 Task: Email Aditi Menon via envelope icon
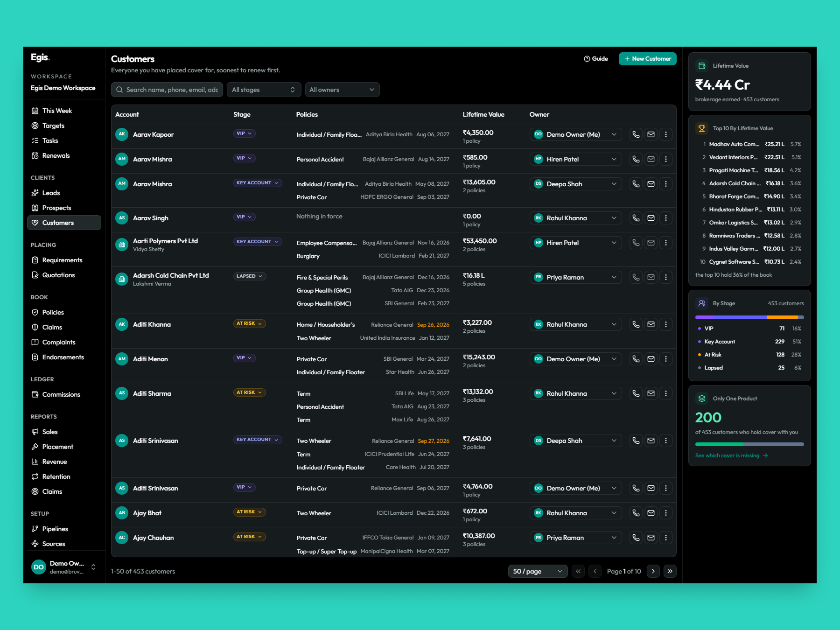651,359
